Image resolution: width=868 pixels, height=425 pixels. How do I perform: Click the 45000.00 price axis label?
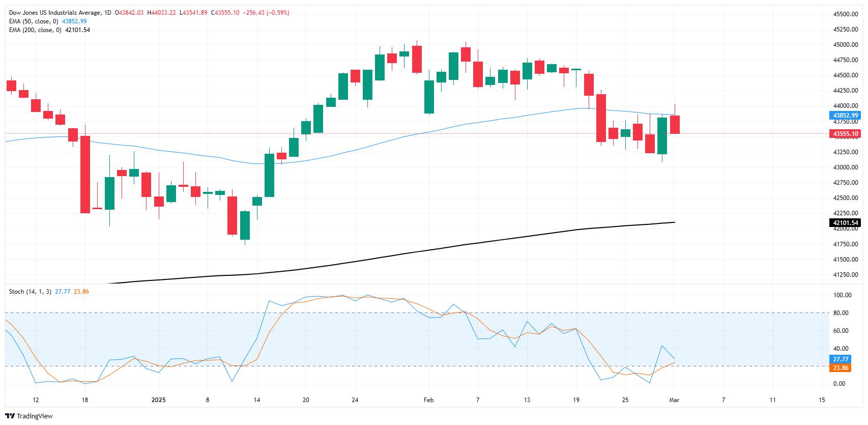point(845,45)
